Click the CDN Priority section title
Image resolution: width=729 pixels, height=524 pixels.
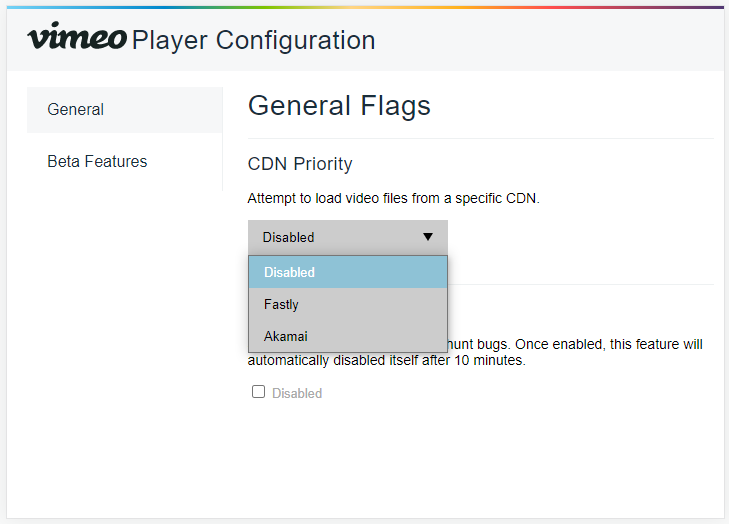pyautogui.click(x=300, y=164)
